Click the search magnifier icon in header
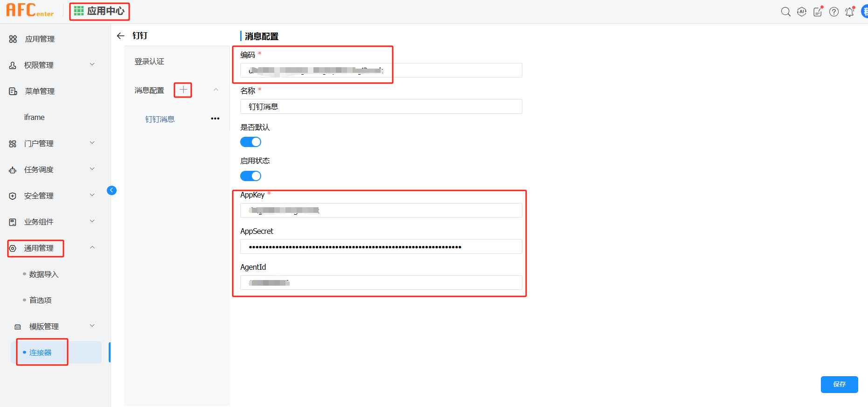Screen dimensions: 868x407 pyautogui.click(x=785, y=12)
